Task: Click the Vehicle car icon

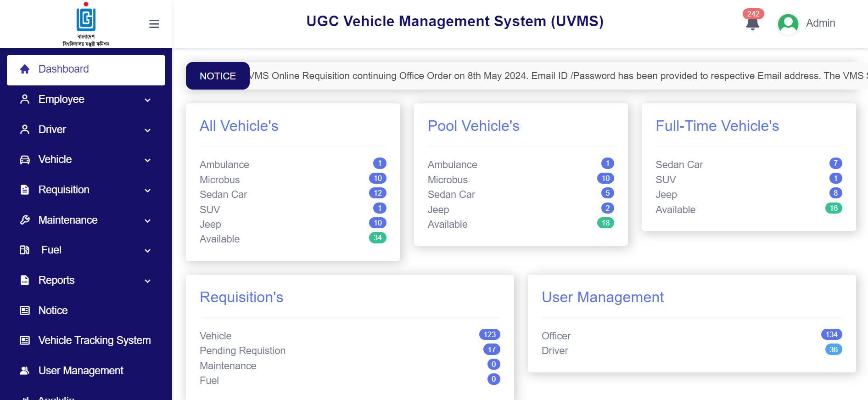Action: 25,160
